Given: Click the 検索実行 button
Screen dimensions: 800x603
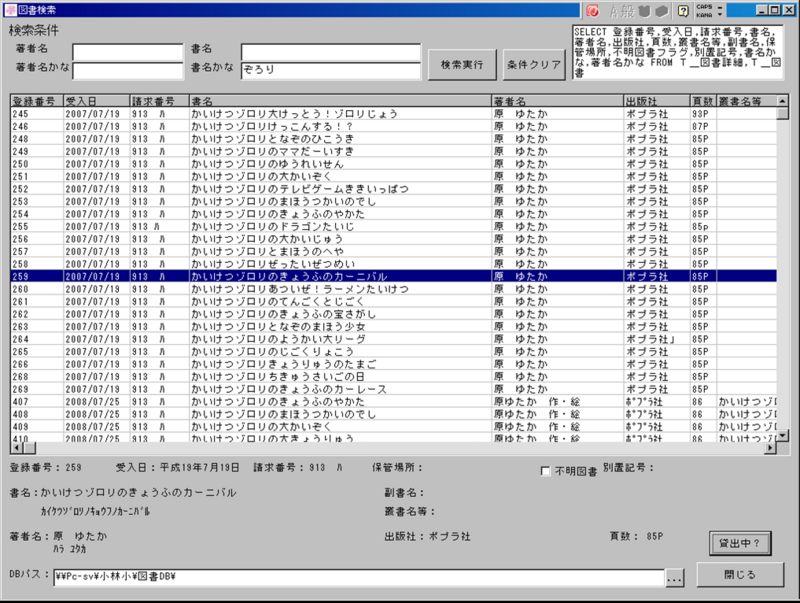Looking at the screenshot, I should (x=461, y=64).
